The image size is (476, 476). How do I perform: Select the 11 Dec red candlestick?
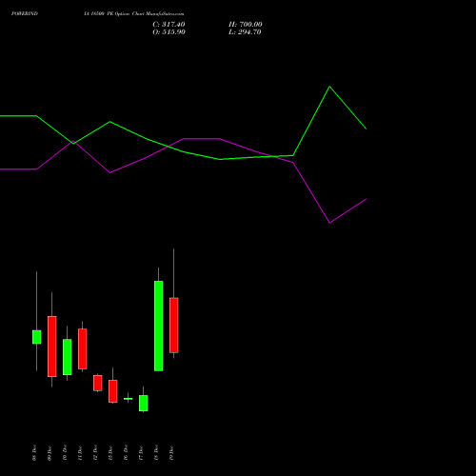(83, 348)
